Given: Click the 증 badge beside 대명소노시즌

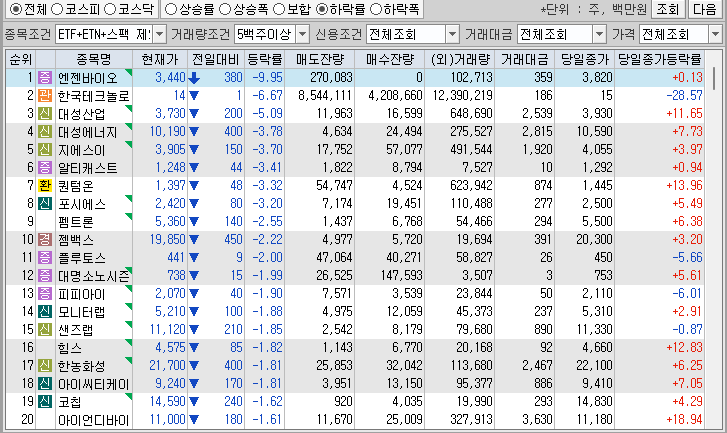Looking at the screenshot, I should (x=45, y=275).
